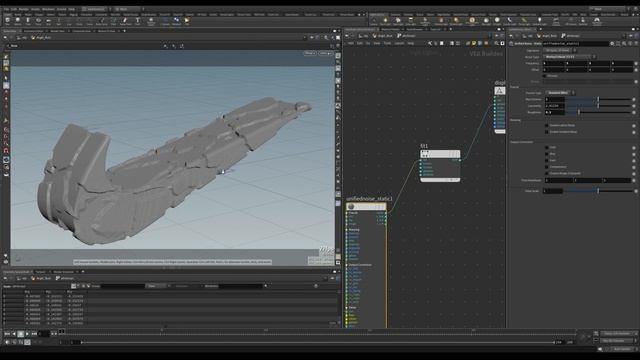Image resolution: width=640 pixels, height=360 pixels.
Task: Select the Sphere shelf tool
Action: coord(18,21)
